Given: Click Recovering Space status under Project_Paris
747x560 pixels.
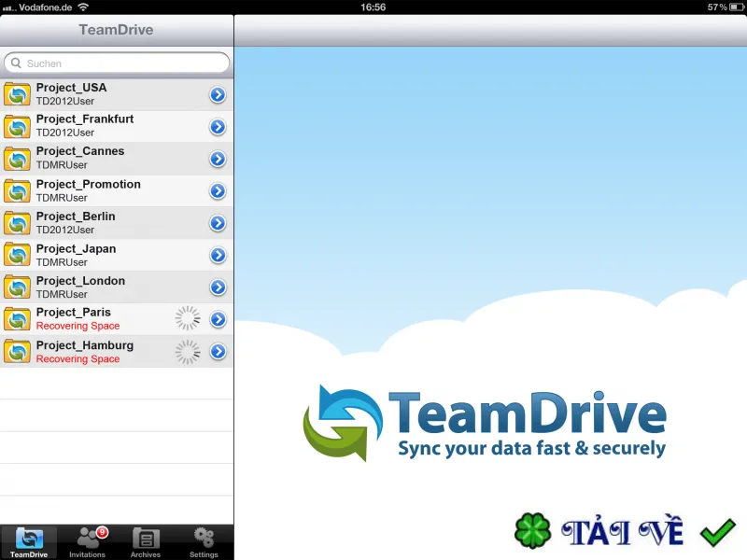Looking at the screenshot, I should [78, 326].
